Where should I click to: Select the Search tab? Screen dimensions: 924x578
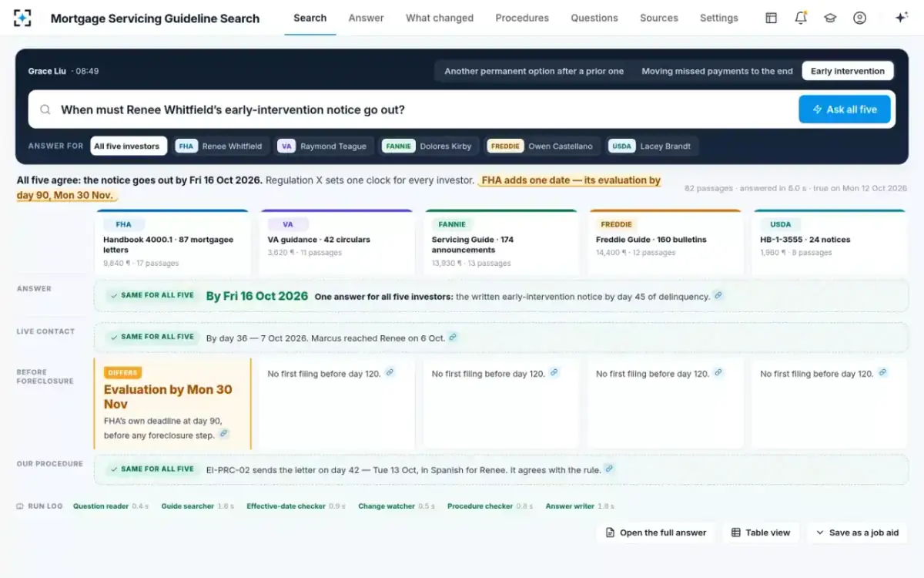(310, 18)
